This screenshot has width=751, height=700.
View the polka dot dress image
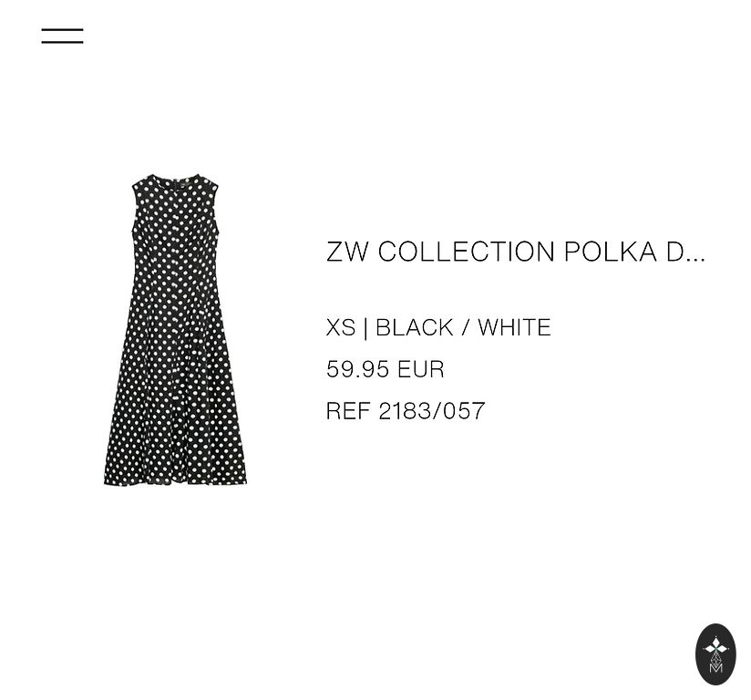[x=175, y=330]
